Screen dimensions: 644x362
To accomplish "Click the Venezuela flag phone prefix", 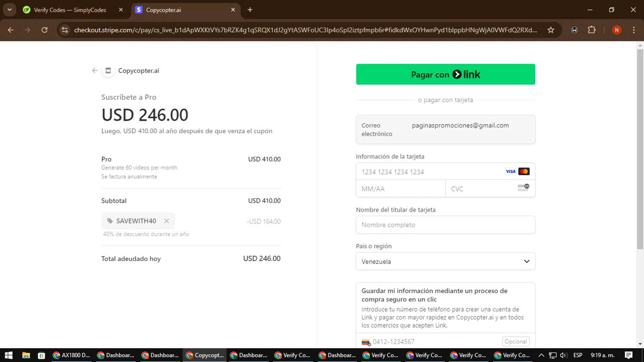I will point(366,342).
